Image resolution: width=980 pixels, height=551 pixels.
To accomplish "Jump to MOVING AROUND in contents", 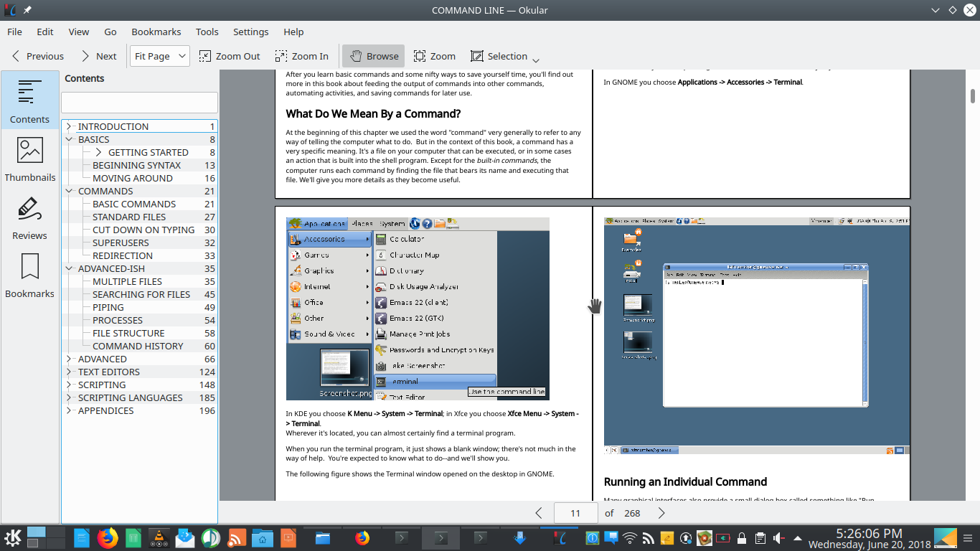I will [133, 178].
